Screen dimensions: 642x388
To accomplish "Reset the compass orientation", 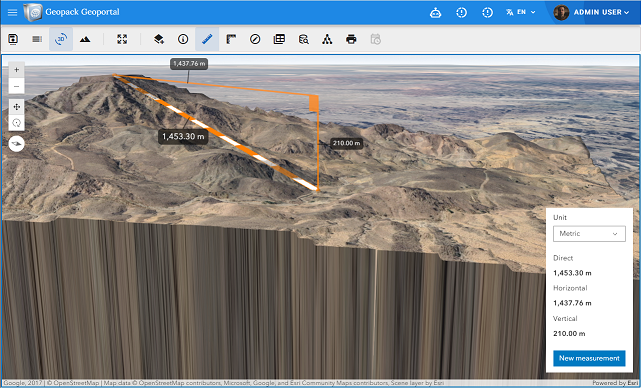I will (16, 144).
